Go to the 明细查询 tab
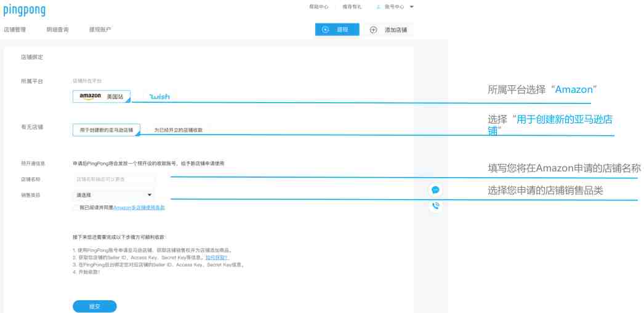644x313 pixels. 57,30
